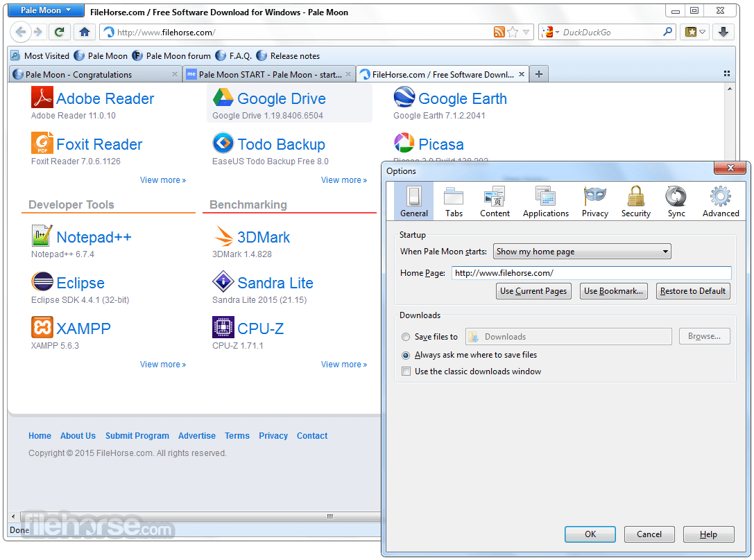Screen dimensions: 754x560
Task: Open Advanced options with gear icon
Action: point(720,202)
